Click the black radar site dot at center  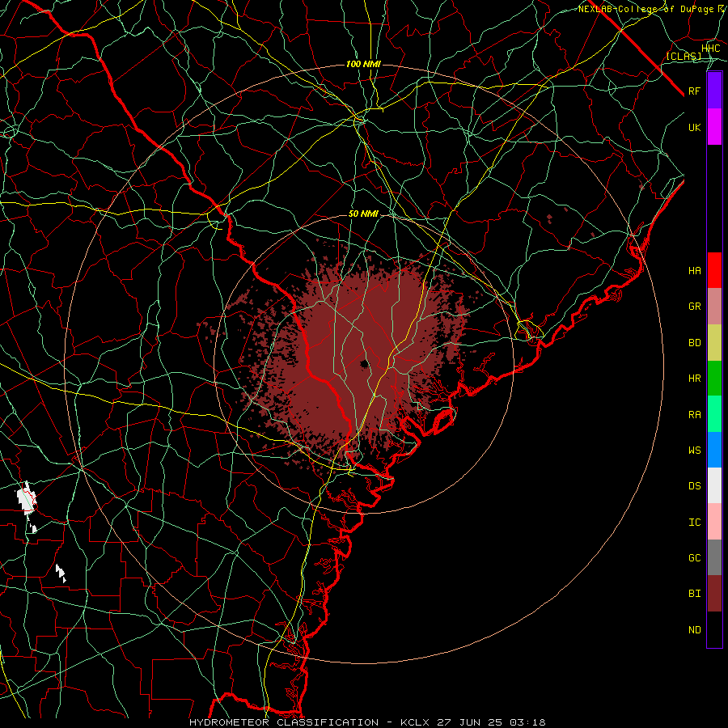click(365, 363)
